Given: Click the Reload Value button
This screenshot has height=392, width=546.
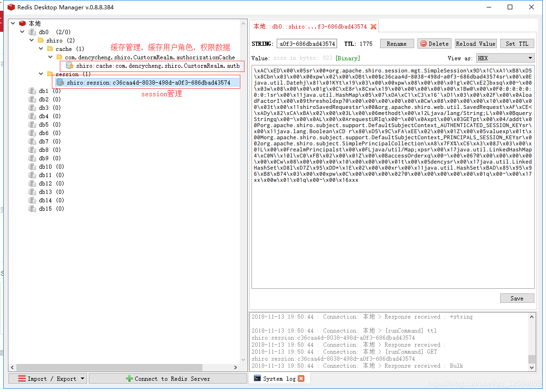Looking at the screenshot, I should point(475,43).
